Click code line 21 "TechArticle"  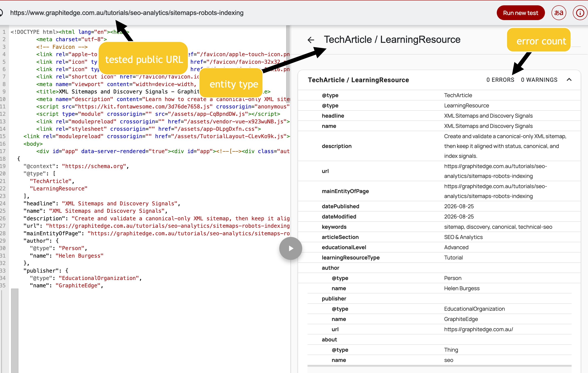52,181
